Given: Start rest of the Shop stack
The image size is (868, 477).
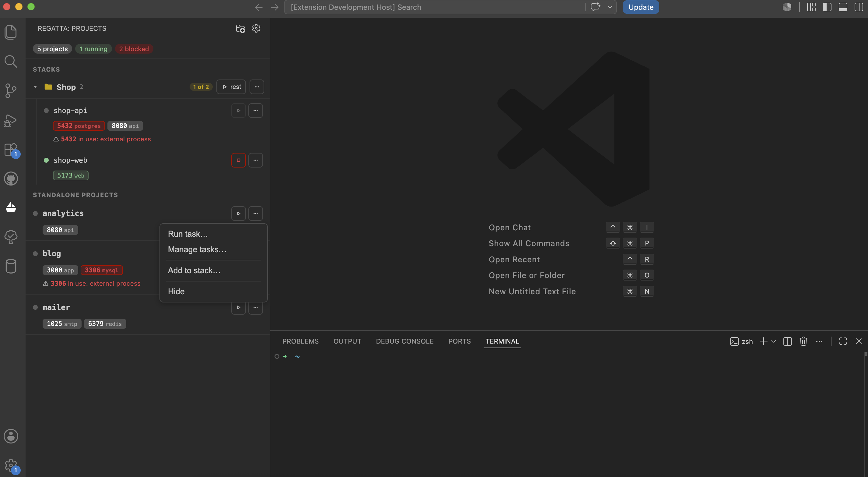Looking at the screenshot, I should (231, 87).
